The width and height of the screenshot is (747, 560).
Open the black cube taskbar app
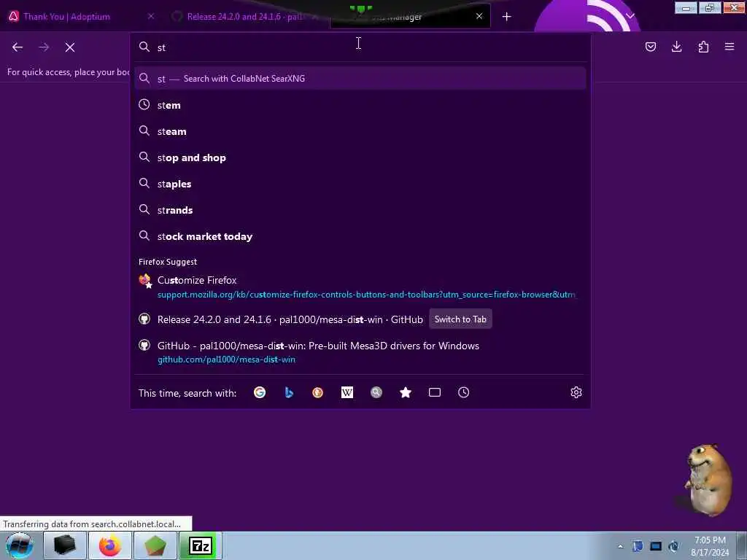[x=65, y=545]
